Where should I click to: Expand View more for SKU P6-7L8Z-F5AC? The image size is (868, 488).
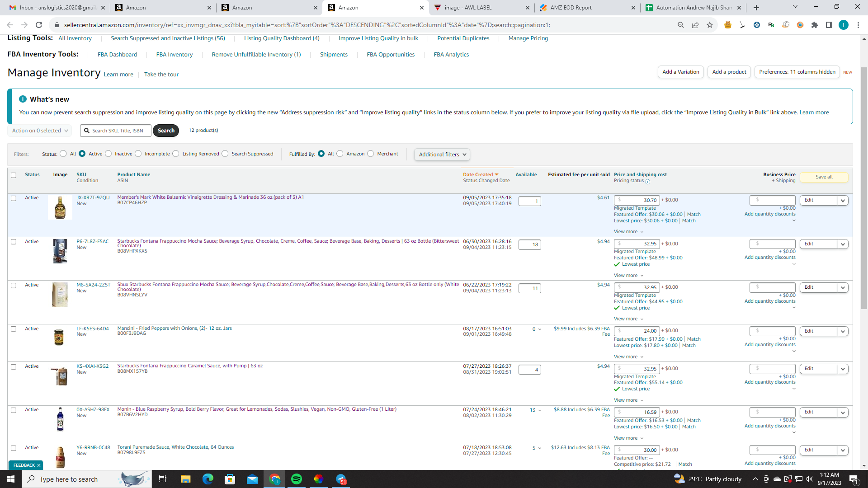click(x=628, y=276)
